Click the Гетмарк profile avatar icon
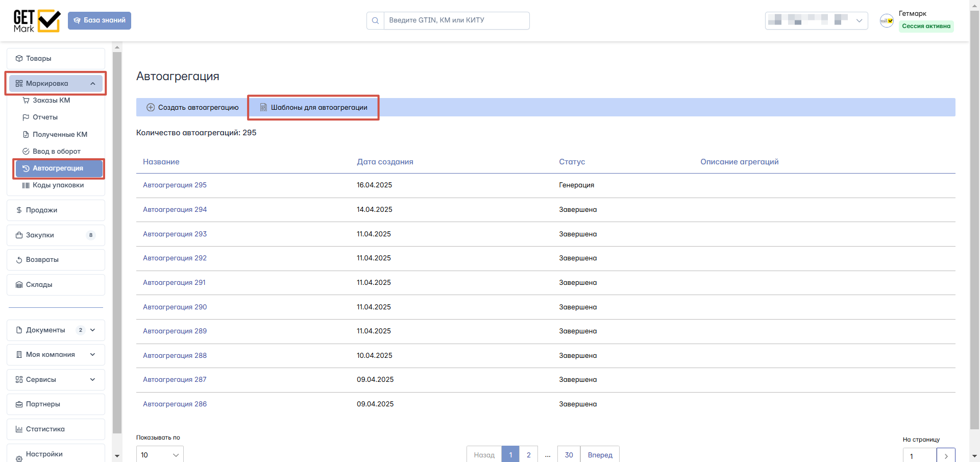This screenshot has height=462, width=980. tap(887, 20)
